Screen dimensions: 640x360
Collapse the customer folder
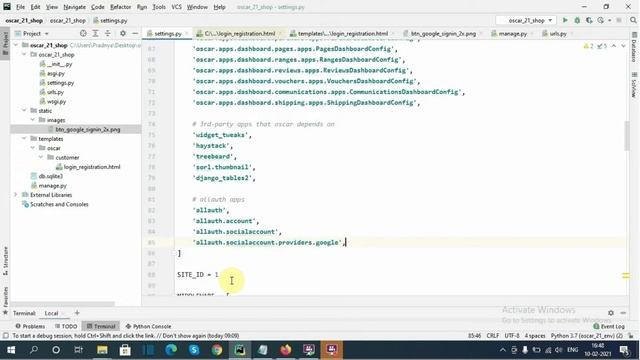point(41,157)
